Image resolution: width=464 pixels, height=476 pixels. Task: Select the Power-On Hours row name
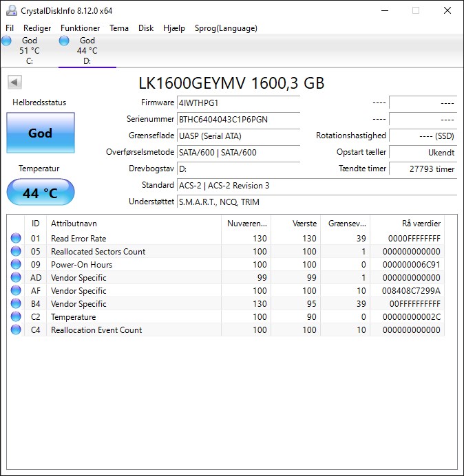tap(81, 264)
